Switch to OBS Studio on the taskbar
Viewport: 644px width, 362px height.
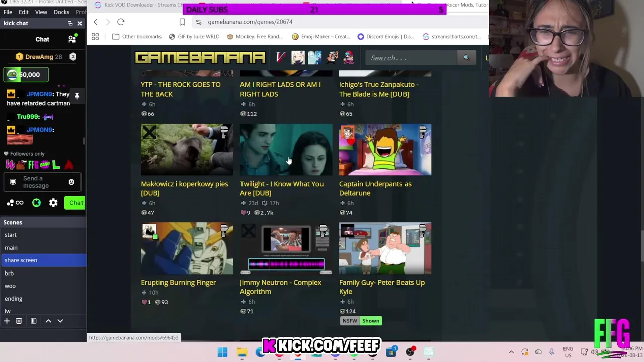pos(410,352)
